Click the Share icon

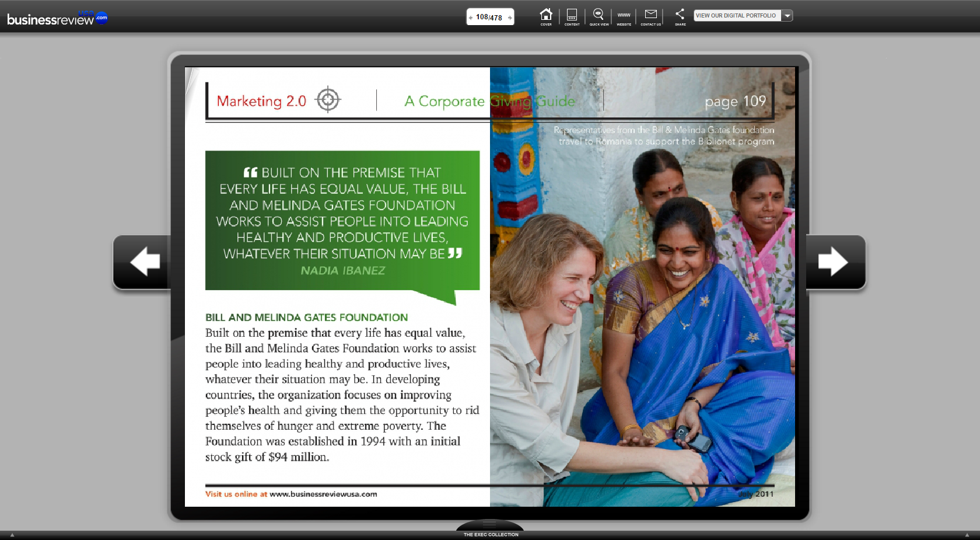coord(680,16)
